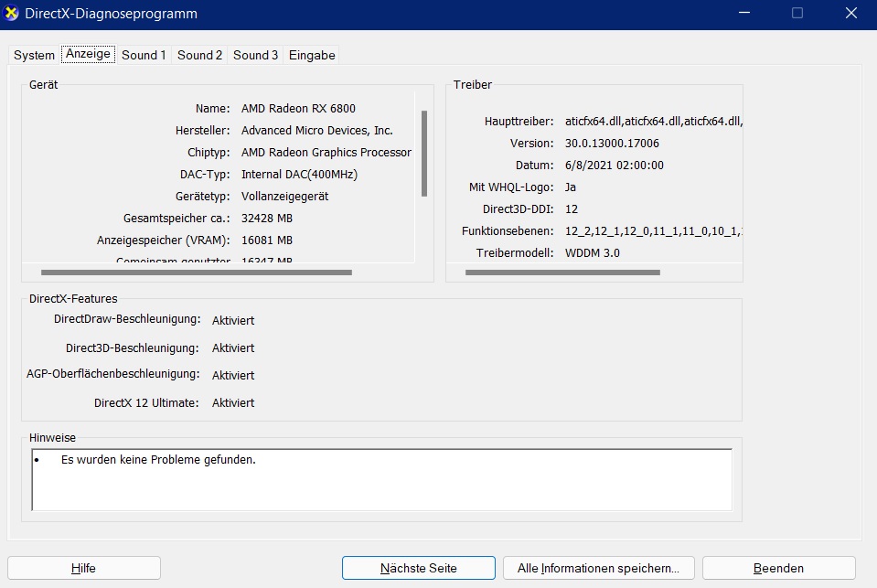Click the Gerät vertical scrollbar thumb
The image size is (877, 588).
coord(424,154)
